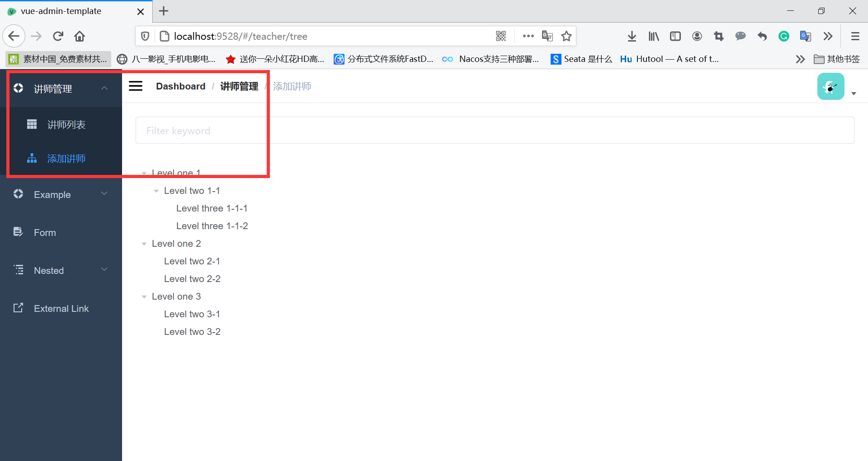Collapse the Level one 2 node arrow
The width and height of the screenshot is (868, 461).
144,244
